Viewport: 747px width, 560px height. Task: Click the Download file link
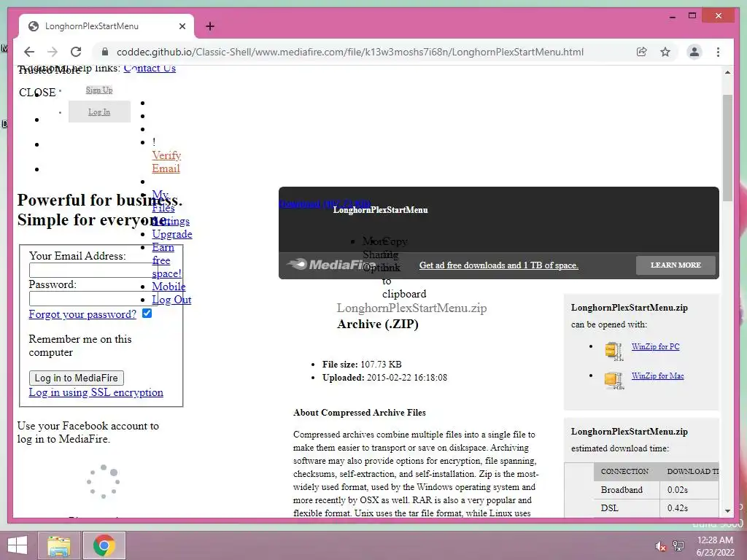(x=325, y=204)
